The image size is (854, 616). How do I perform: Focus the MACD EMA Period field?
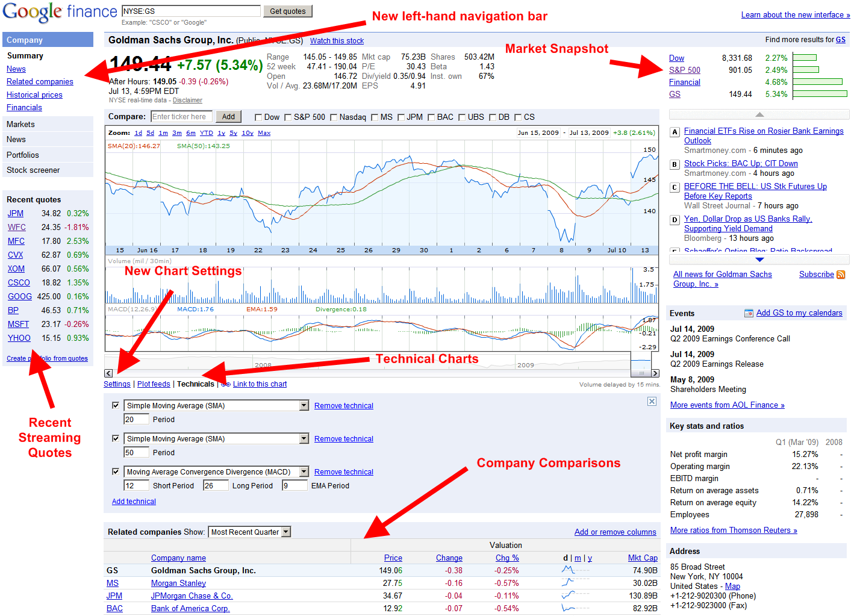[x=295, y=485]
